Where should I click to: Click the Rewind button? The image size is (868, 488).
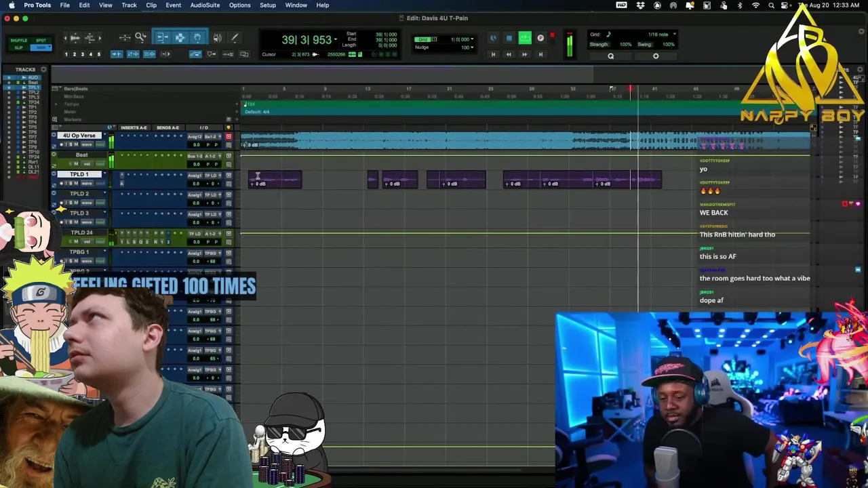(x=509, y=55)
